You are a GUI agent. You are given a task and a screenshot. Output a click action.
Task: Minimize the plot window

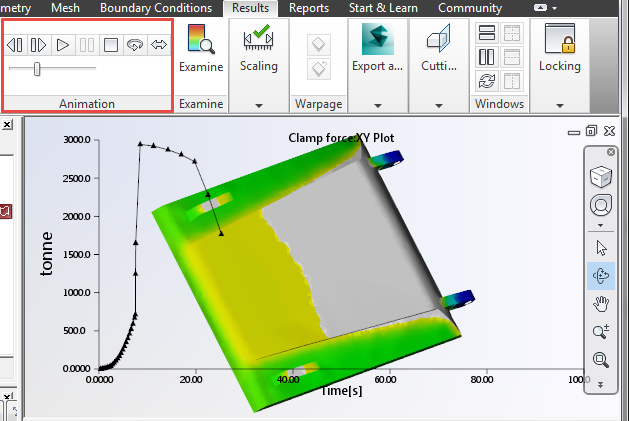(x=574, y=132)
